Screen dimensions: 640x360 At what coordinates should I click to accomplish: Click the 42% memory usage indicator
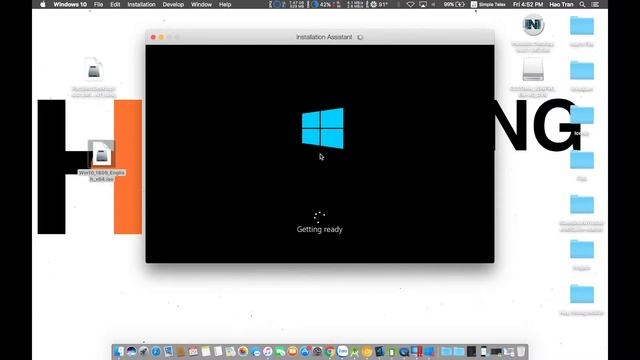[x=322, y=4]
